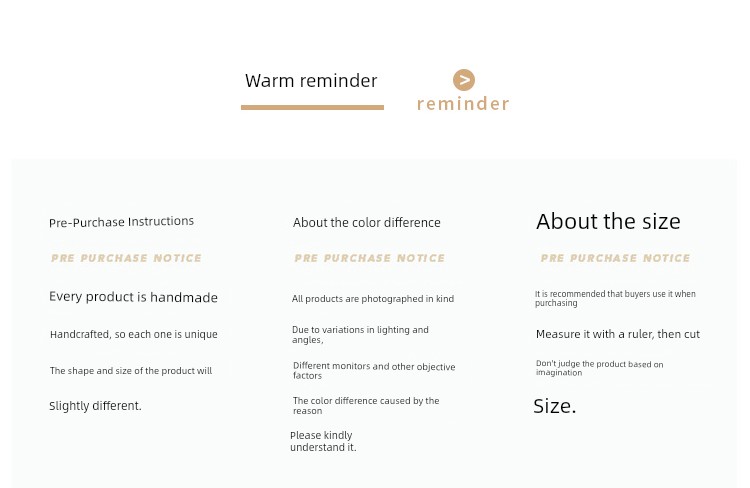Click the Warm reminder heading
This screenshot has width=750, height=488.
pyautogui.click(x=311, y=81)
